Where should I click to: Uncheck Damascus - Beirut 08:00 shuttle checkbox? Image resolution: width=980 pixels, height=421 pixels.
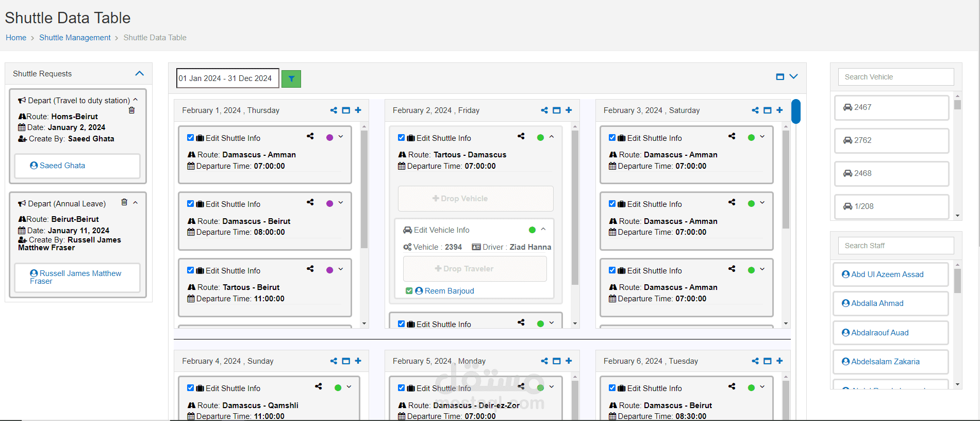pyautogui.click(x=191, y=204)
